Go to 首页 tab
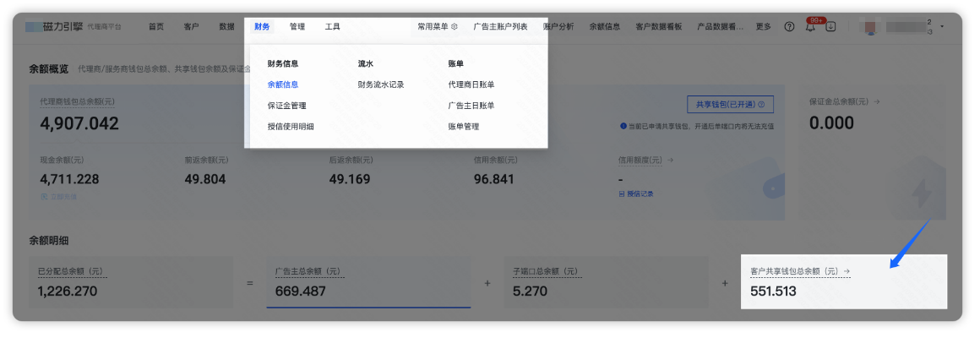The height and width of the screenshot is (338, 980). click(x=156, y=27)
